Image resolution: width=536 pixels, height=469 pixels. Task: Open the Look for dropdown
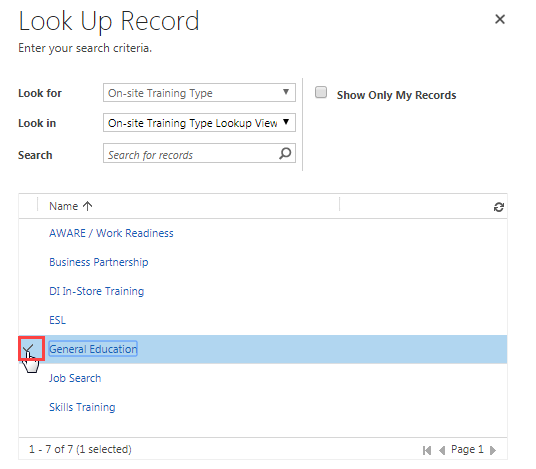(199, 93)
